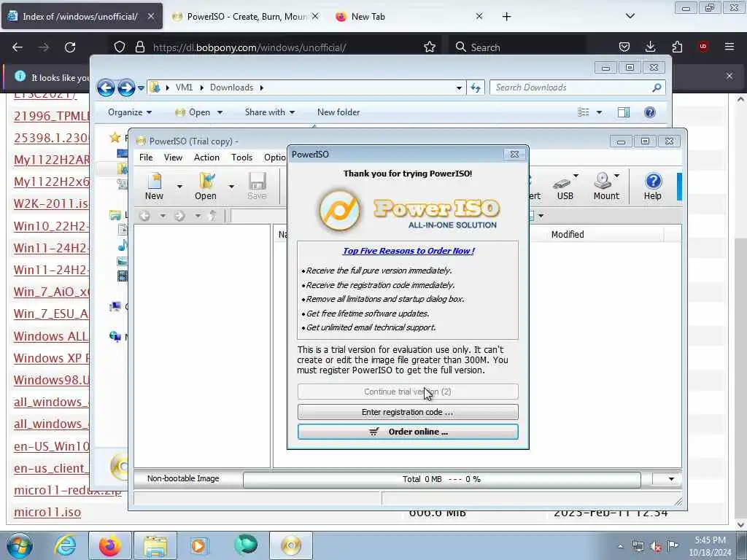
Task: Click the Explorer refresh address button
Action: tap(476, 87)
